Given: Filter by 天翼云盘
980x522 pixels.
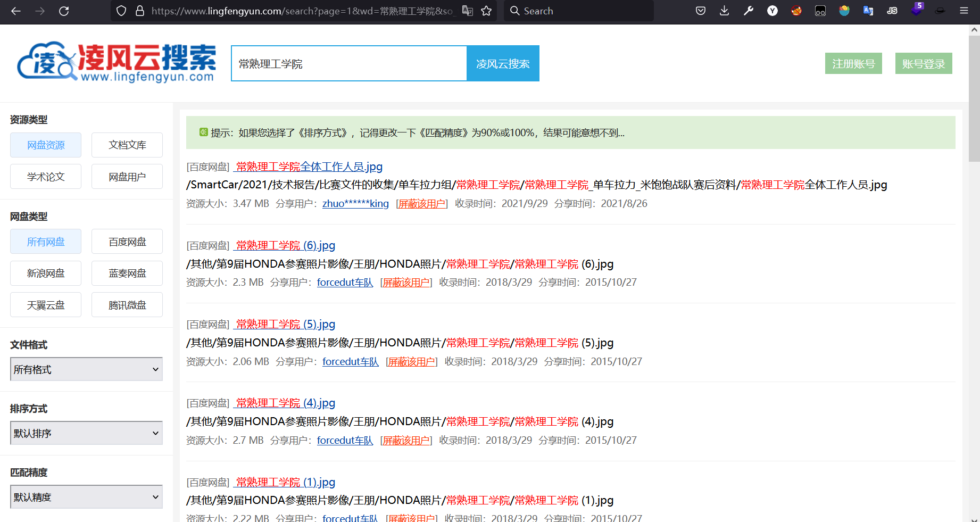Looking at the screenshot, I should coord(46,305).
